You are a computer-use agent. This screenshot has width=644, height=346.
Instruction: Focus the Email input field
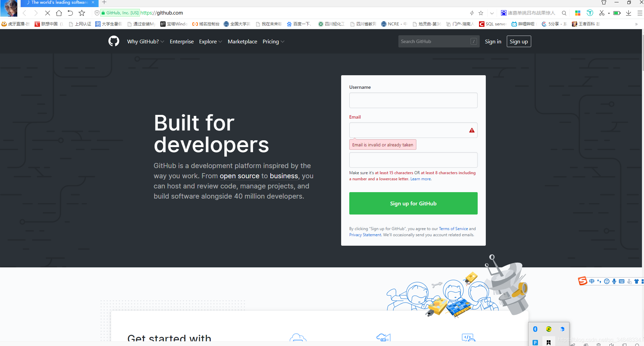(x=413, y=130)
